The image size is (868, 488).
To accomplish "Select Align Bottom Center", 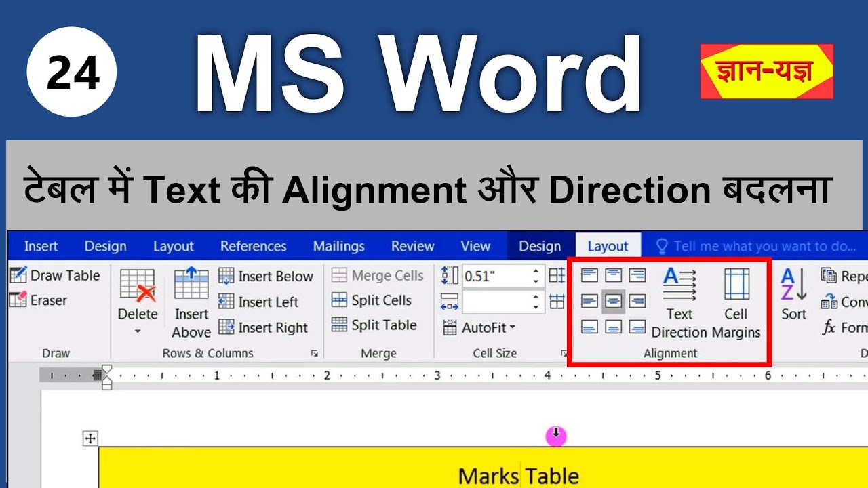I will (614, 327).
